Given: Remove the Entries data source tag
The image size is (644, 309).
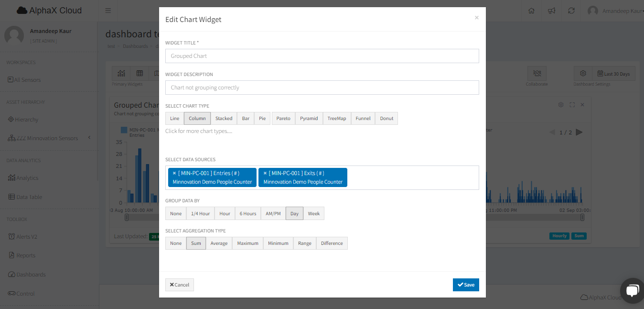Looking at the screenshot, I should click(174, 173).
